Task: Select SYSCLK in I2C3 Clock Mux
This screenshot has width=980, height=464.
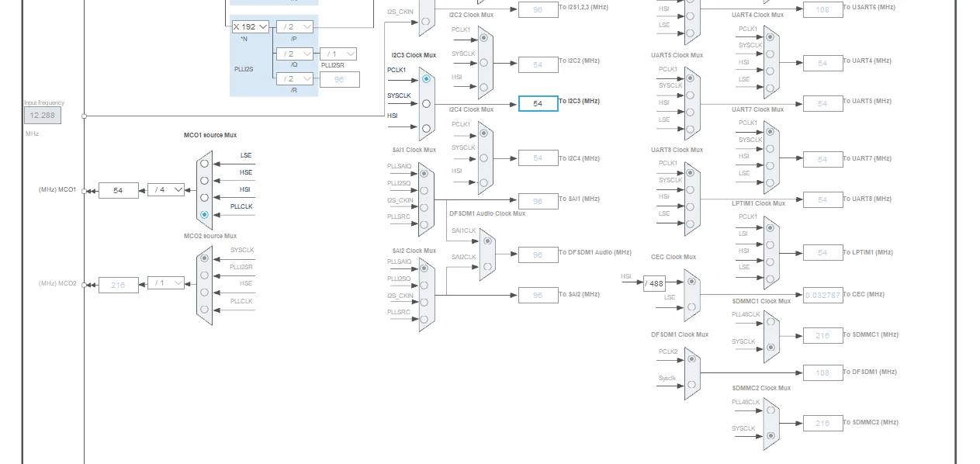Action: pos(426,104)
